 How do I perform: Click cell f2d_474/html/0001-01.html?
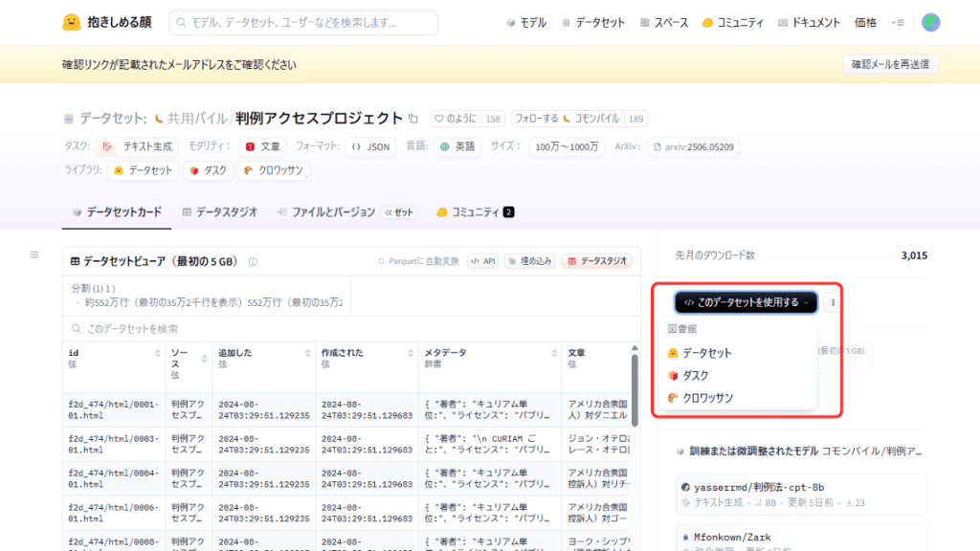tap(114, 409)
